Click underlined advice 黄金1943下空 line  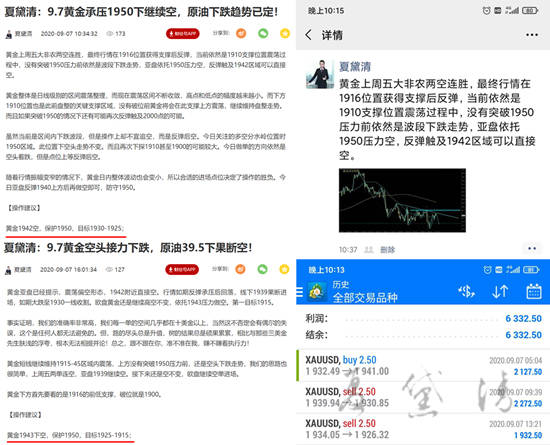69,435
